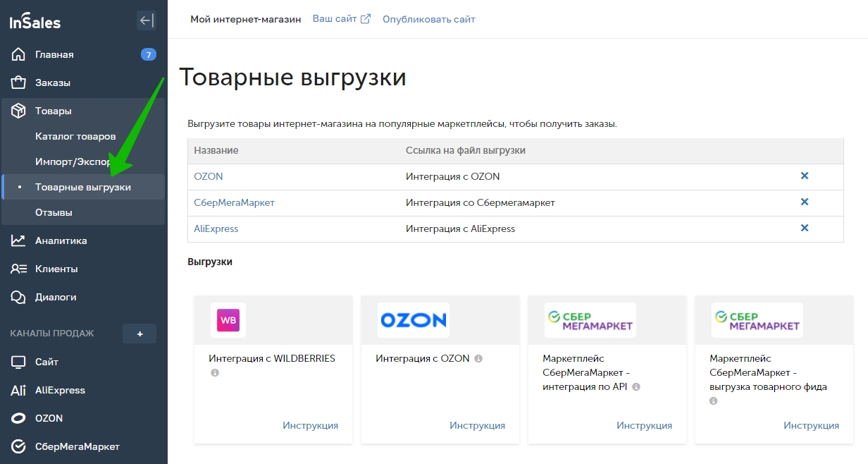Viewport: 868px width, 464px height.
Task: Click the checkmark icon beside СберМегаМаркет in sidebar
Action: point(18,446)
